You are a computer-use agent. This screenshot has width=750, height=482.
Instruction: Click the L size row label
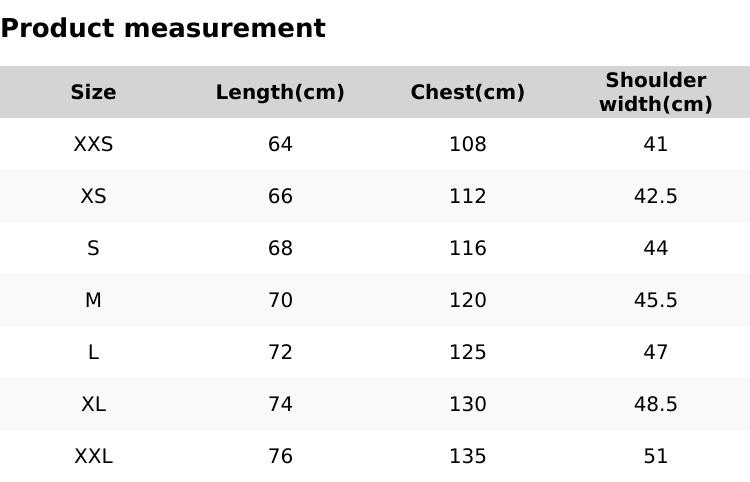(93, 352)
